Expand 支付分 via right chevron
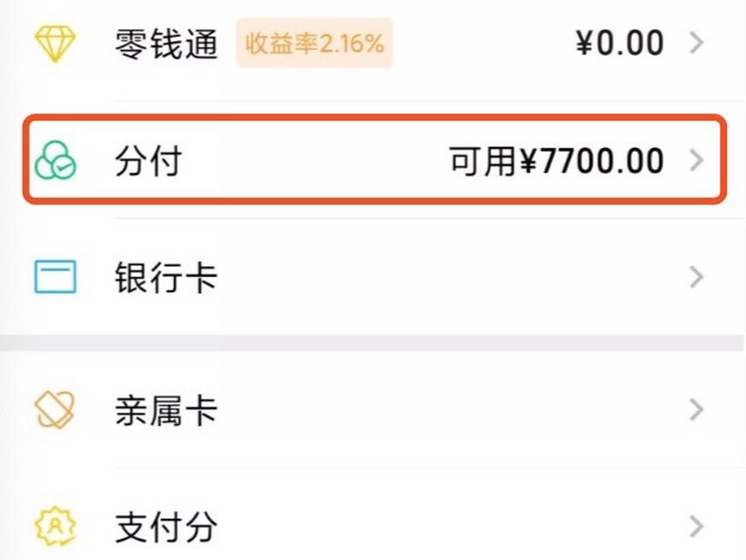 696,527
